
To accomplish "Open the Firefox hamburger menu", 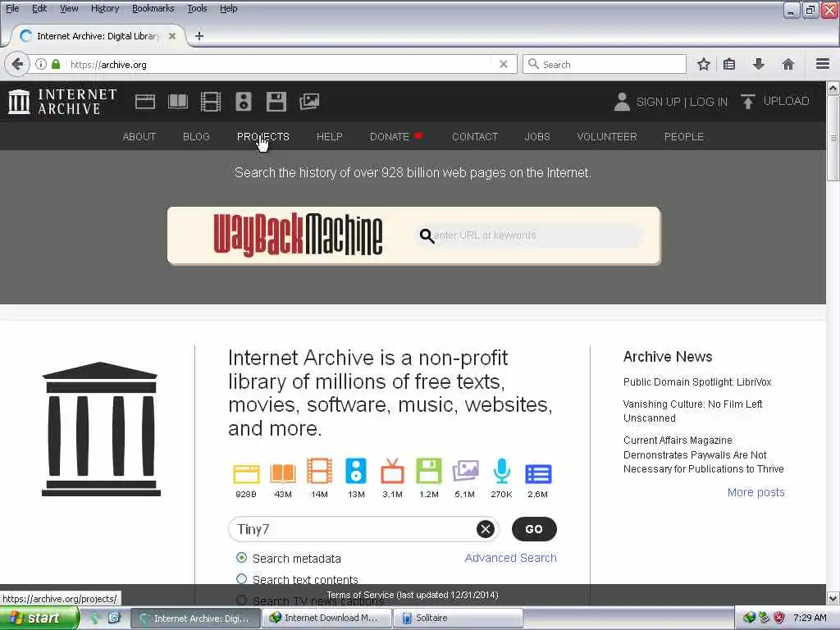I will pos(823,64).
